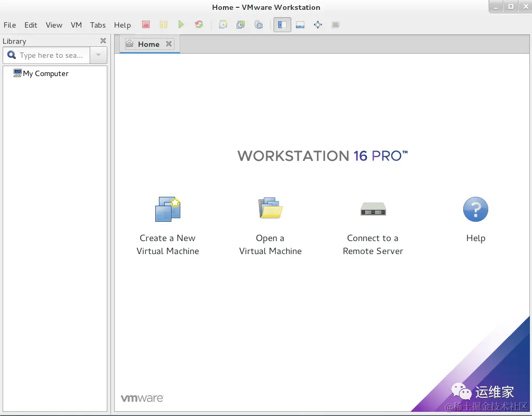The width and height of the screenshot is (532, 416).
Task: Open the Edit menu
Action: pos(31,25)
